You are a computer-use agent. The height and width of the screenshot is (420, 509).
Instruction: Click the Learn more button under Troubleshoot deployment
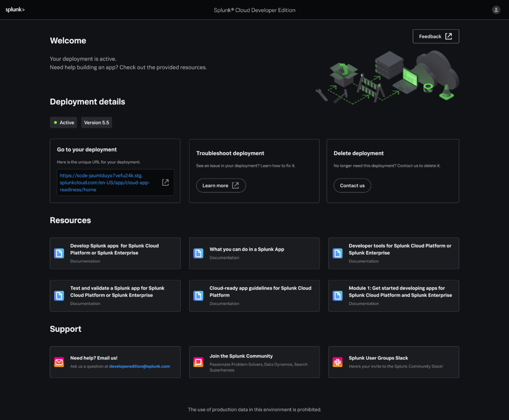pos(221,185)
